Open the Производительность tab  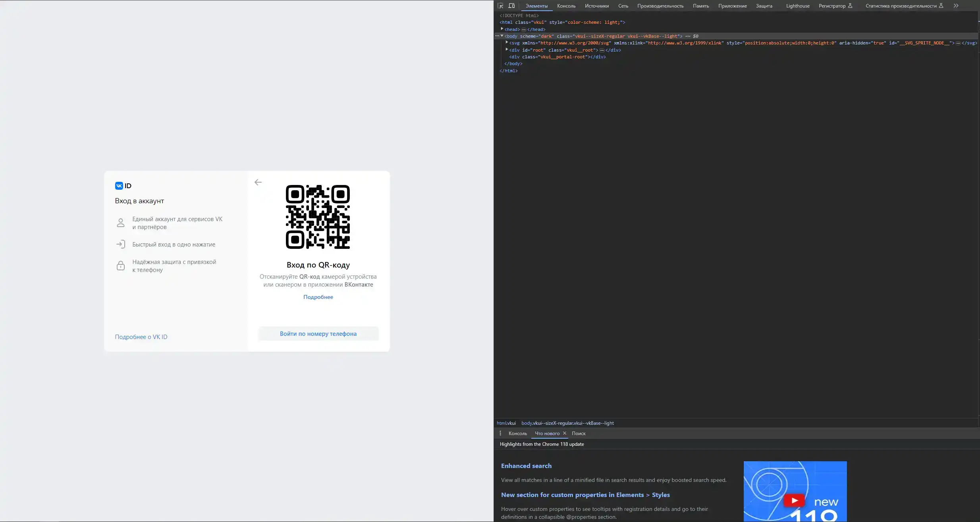(x=660, y=6)
